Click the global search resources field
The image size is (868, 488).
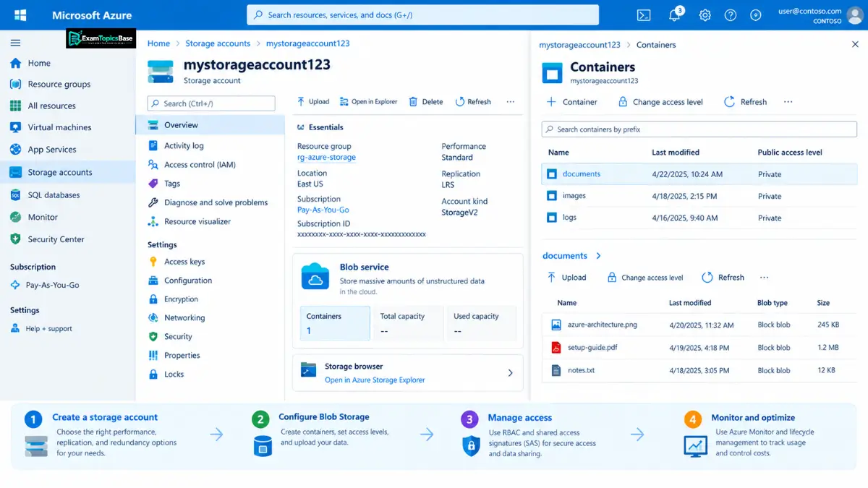coord(422,15)
